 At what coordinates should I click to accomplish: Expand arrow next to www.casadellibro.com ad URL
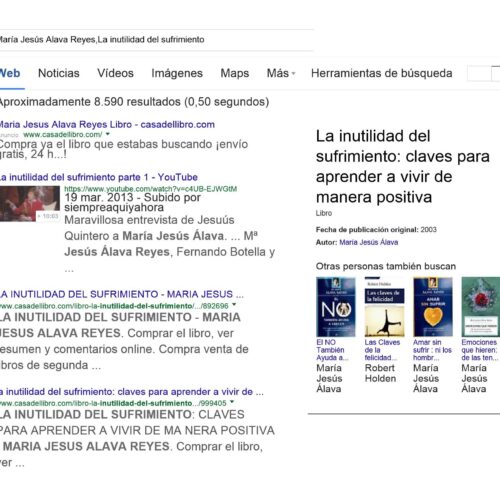click(x=108, y=134)
